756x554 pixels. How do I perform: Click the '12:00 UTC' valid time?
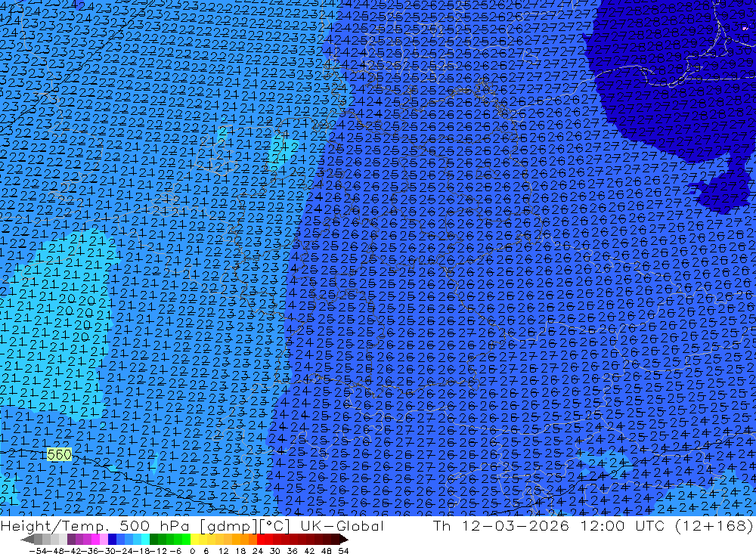coord(622,525)
